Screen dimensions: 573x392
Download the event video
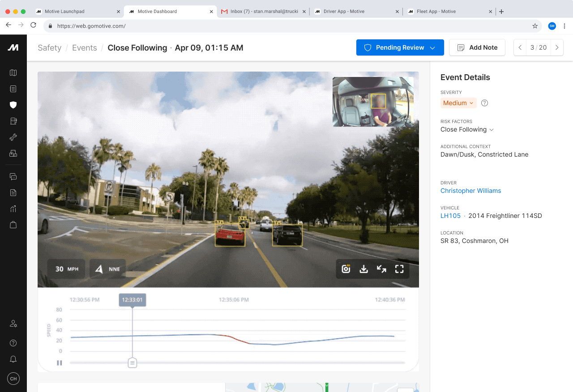pos(363,269)
